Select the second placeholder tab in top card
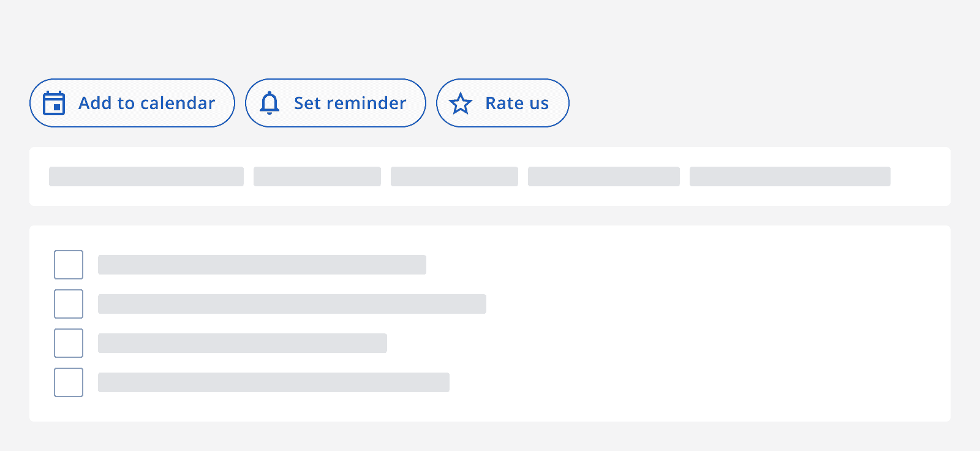 (317, 176)
